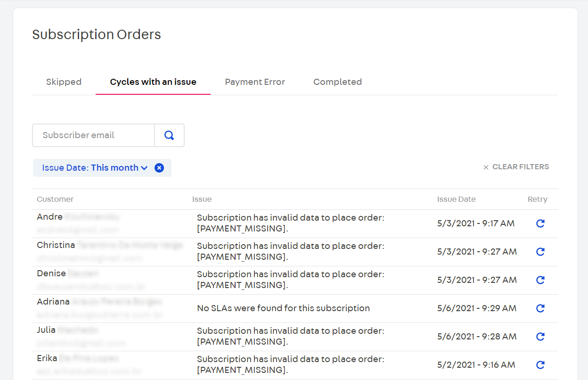This screenshot has height=380, width=588.
Task: Retry Adriana's order with no SLAs
Action: point(540,308)
